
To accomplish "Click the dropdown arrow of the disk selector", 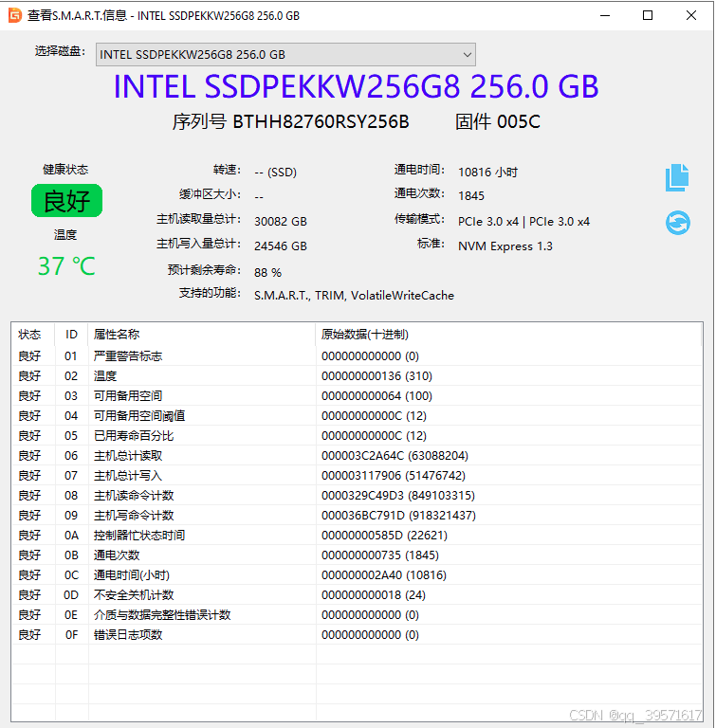I will 467,55.
